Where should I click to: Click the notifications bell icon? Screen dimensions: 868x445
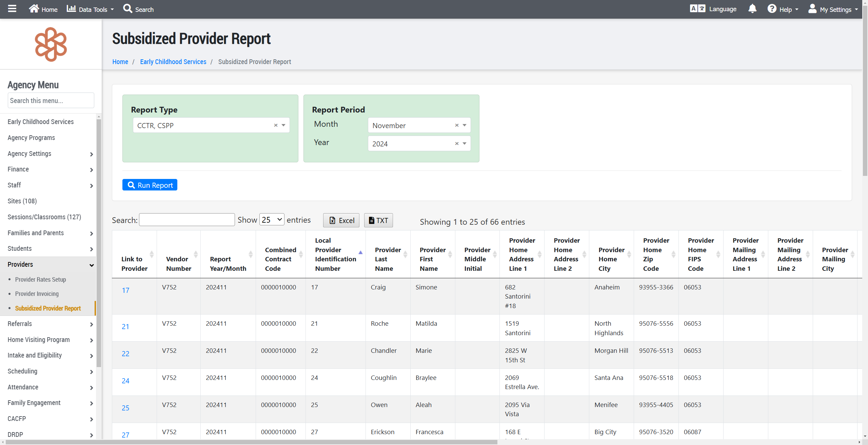[x=752, y=9]
